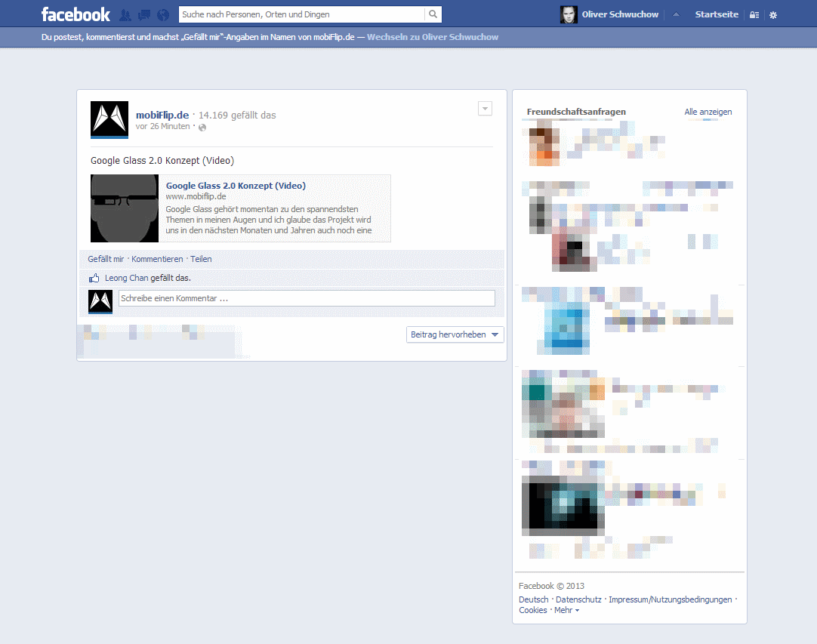Click the upward arrow next to Oliver Schwuchow
The width and height of the screenshot is (817, 644).
click(676, 14)
